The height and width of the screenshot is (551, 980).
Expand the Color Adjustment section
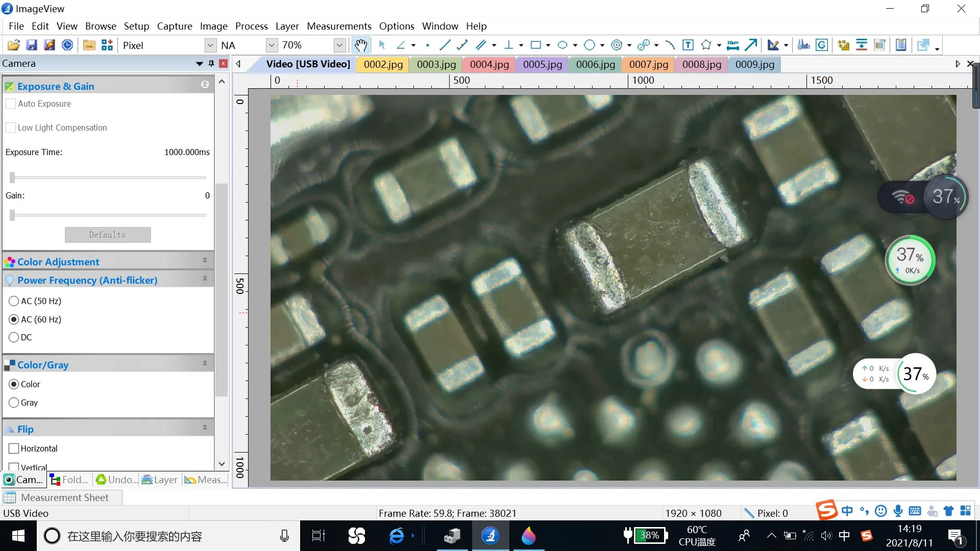click(205, 260)
